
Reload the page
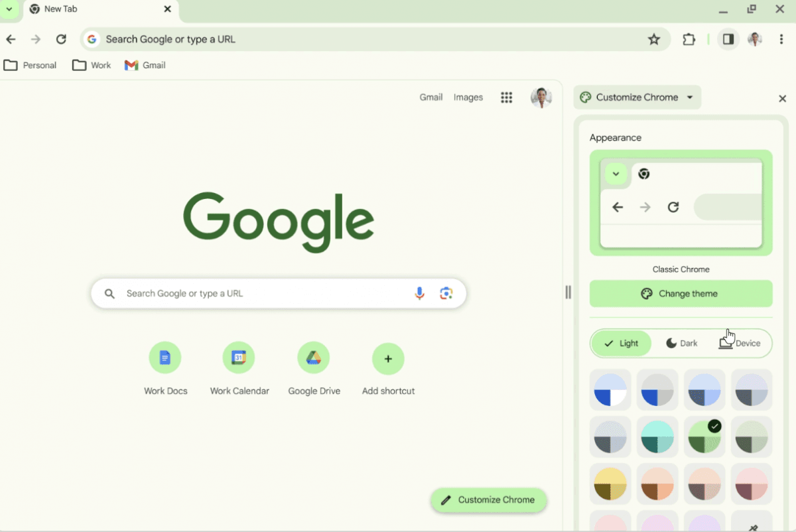click(61, 39)
